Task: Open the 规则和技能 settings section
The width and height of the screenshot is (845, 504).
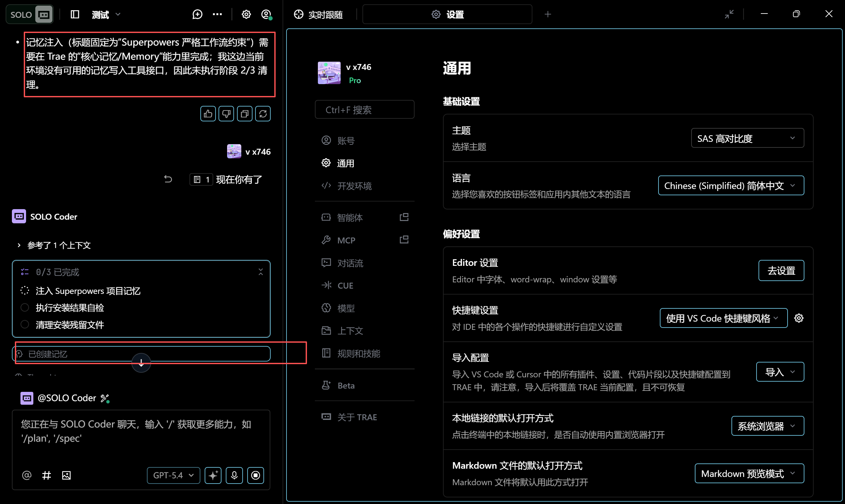Action: [364, 353]
